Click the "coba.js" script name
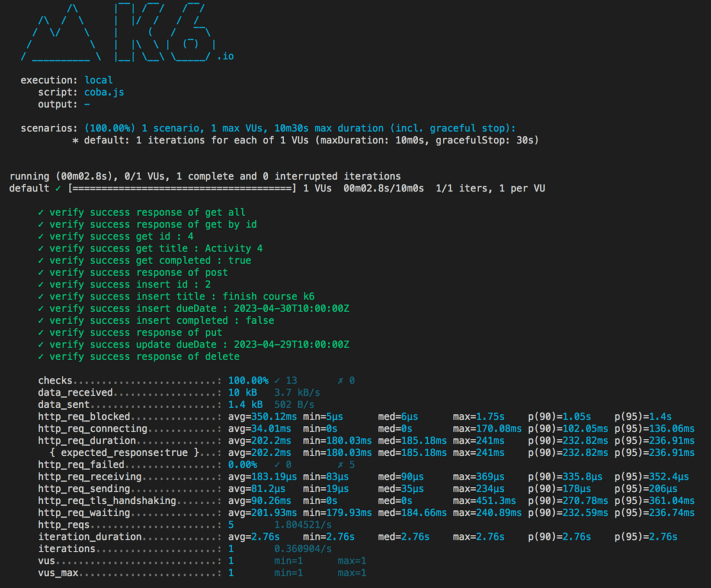 (x=104, y=92)
